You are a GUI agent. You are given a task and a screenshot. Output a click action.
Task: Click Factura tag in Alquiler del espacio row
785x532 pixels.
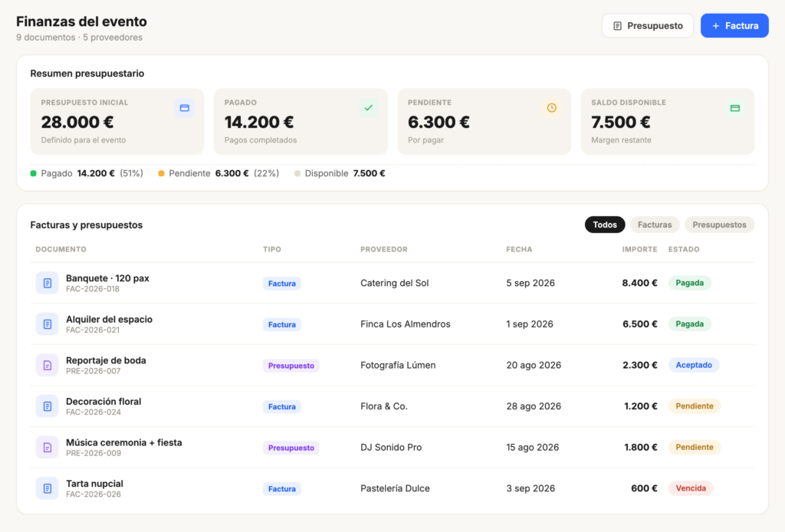(282, 324)
